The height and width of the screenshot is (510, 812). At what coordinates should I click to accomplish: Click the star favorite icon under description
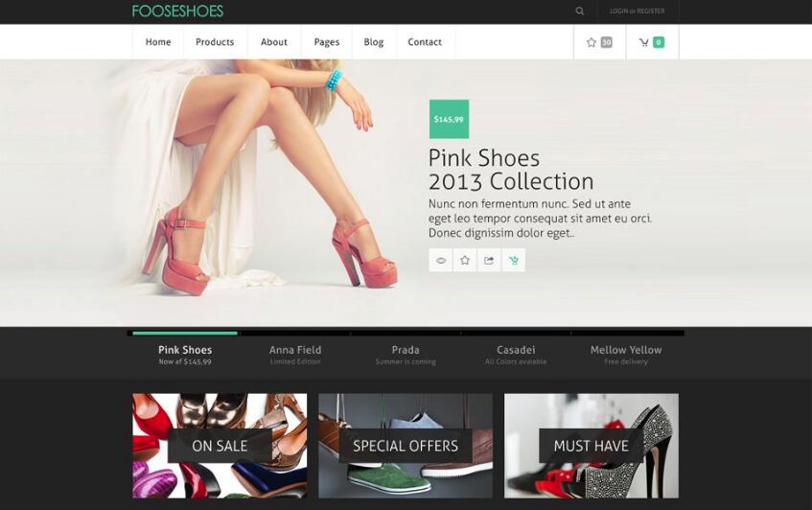pyautogui.click(x=465, y=260)
